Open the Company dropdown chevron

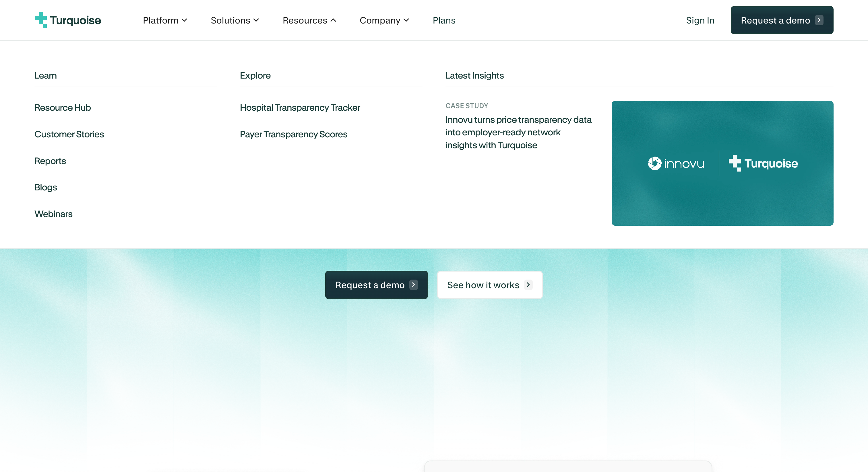coord(406,20)
